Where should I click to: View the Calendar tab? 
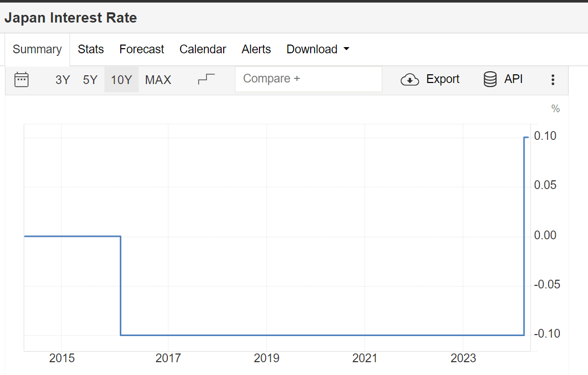[203, 49]
